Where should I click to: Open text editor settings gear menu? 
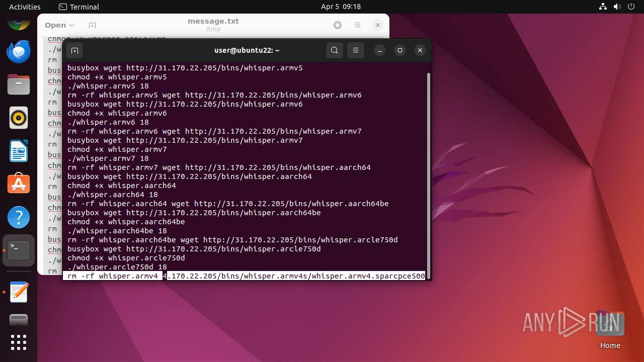[338, 25]
